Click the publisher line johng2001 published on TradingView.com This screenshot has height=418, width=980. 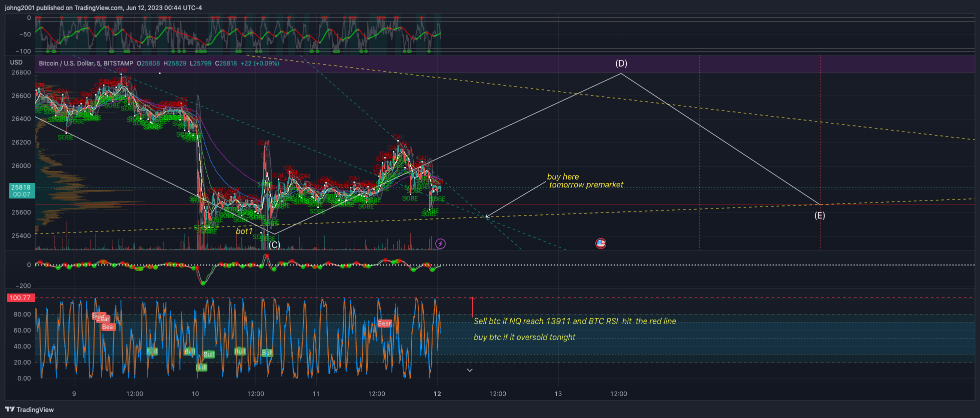[103, 7]
